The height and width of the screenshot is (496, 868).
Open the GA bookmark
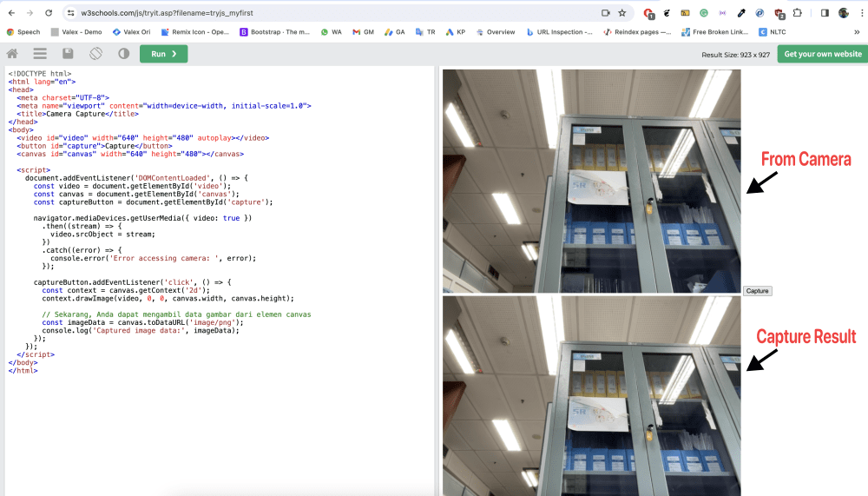(x=395, y=32)
